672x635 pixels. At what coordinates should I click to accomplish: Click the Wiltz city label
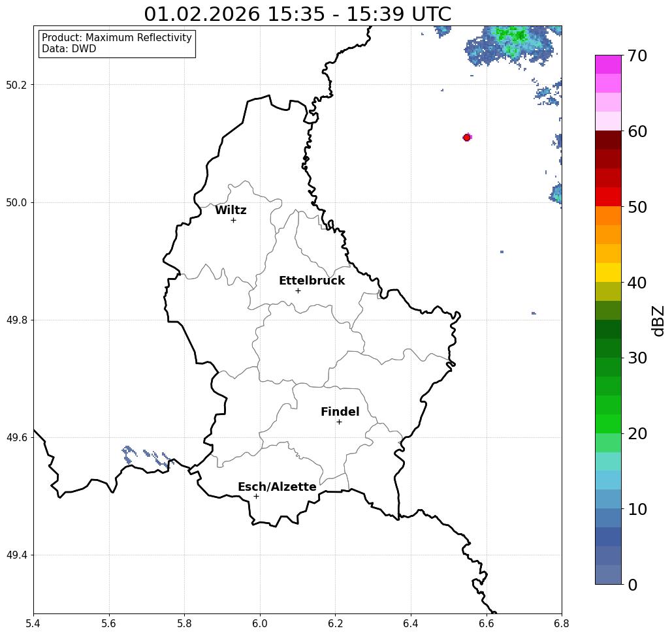231,210
